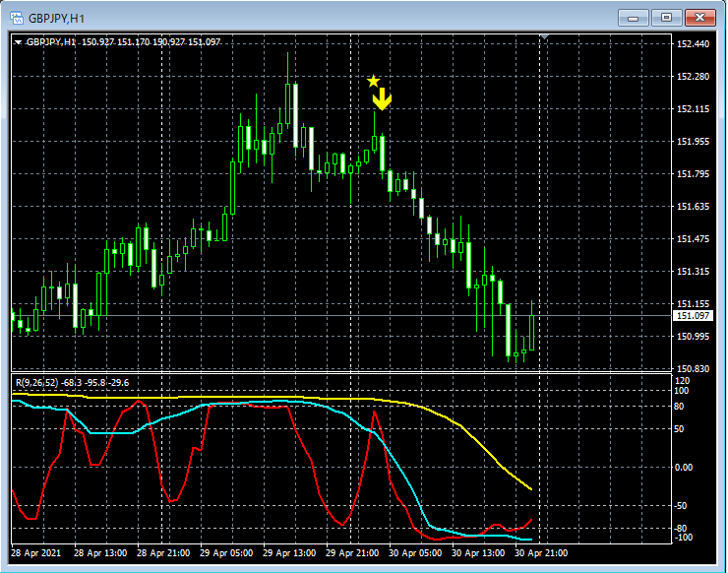Click the GBPJPY,H1 OHLC header text
This screenshot has height=573, width=728.
[124, 42]
